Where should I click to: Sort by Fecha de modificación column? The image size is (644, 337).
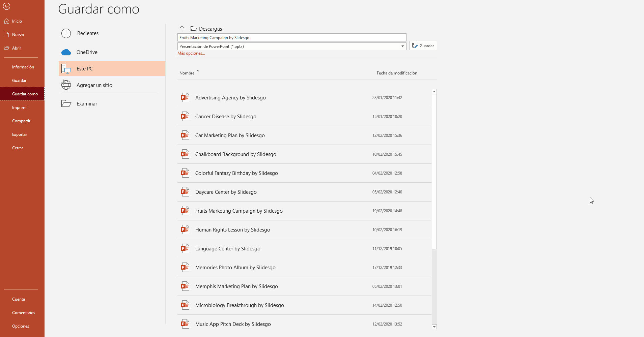(397, 73)
